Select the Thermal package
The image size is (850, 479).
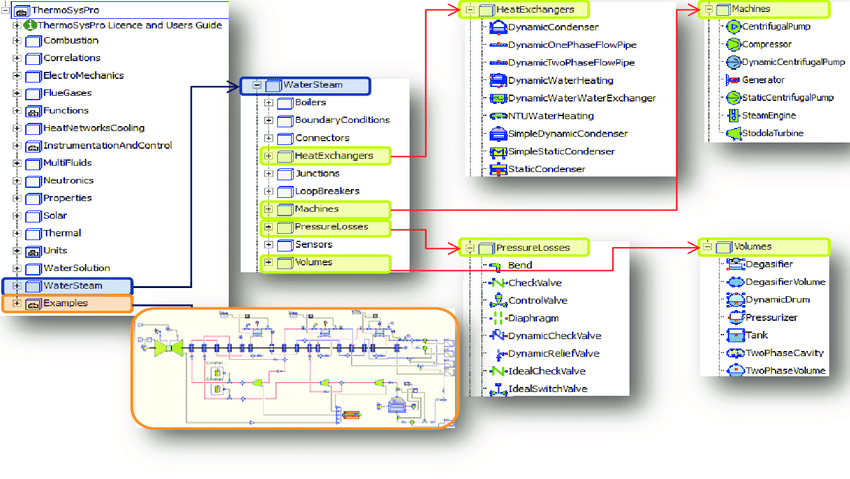tap(62, 234)
